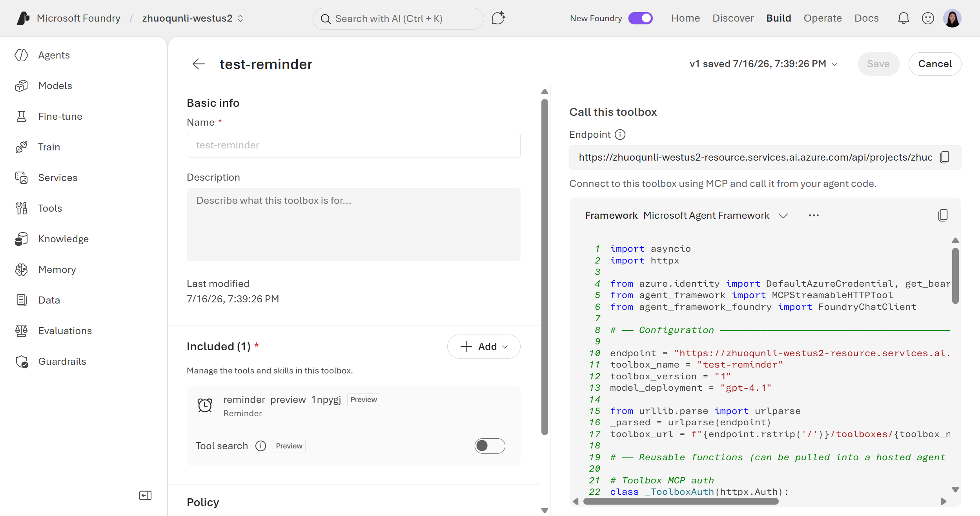Open the Docs tab
Image resolution: width=980 pixels, height=516 pixels.
(x=866, y=18)
